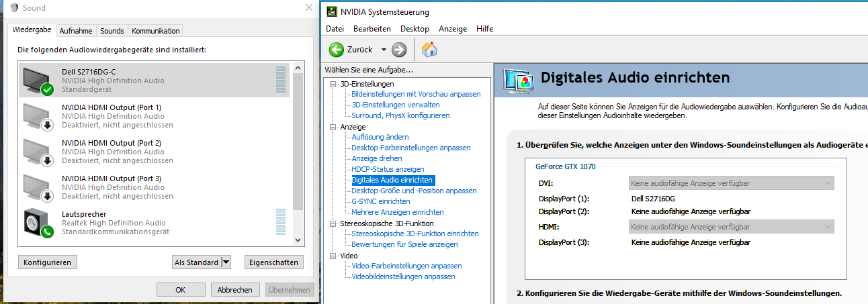
Task: Open Stereoskopische 3D-Funktion einrichten
Action: coord(415,234)
